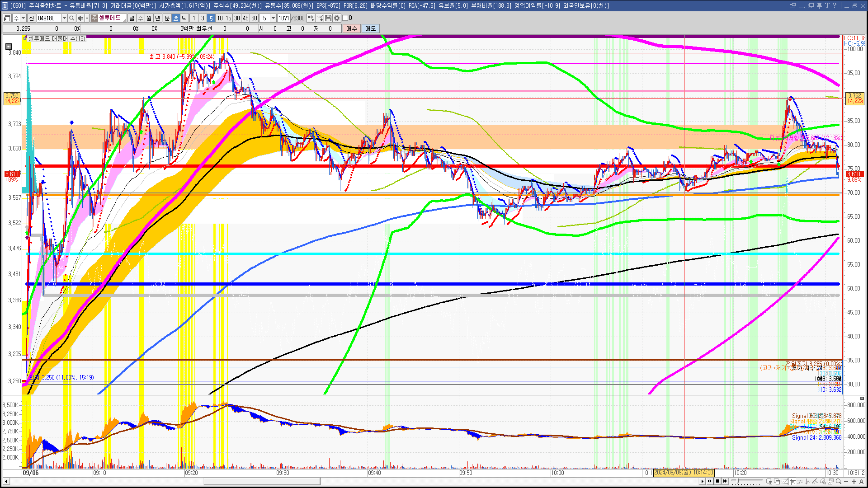The image size is (868, 488).
Task: Click the letter A auto-scale icon
Action: click(x=861, y=482)
